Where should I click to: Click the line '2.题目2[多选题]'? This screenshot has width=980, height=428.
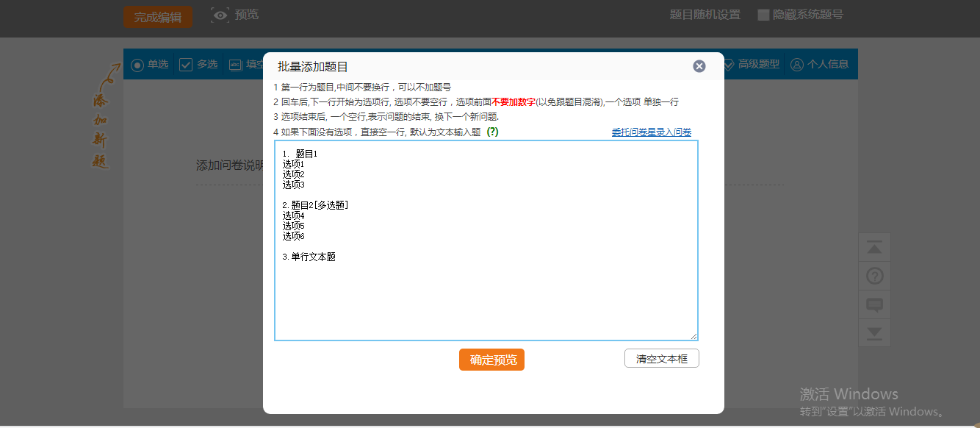(x=315, y=205)
